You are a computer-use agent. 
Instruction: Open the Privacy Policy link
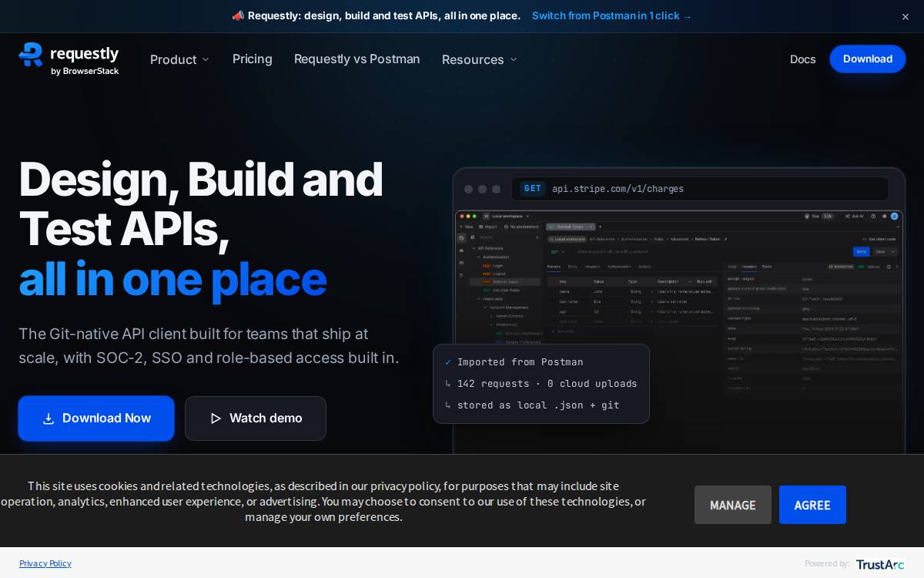click(45, 563)
